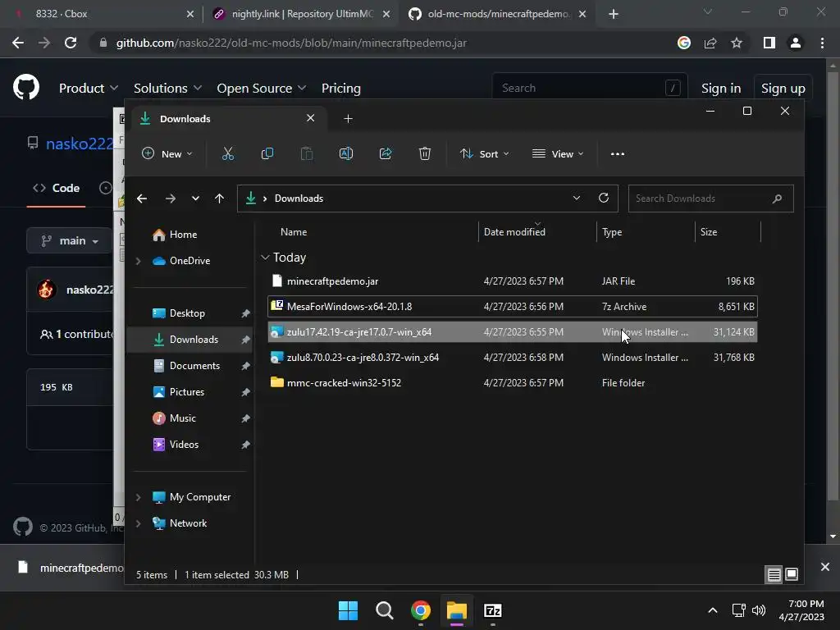
Task: Open Chrome from taskbar
Action: pyautogui.click(x=421, y=610)
